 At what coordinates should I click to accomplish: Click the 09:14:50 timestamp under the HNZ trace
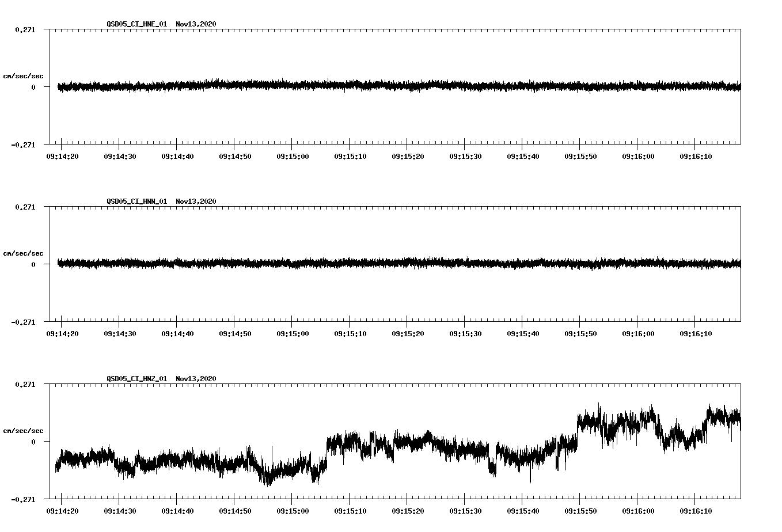tap(236, 512)
